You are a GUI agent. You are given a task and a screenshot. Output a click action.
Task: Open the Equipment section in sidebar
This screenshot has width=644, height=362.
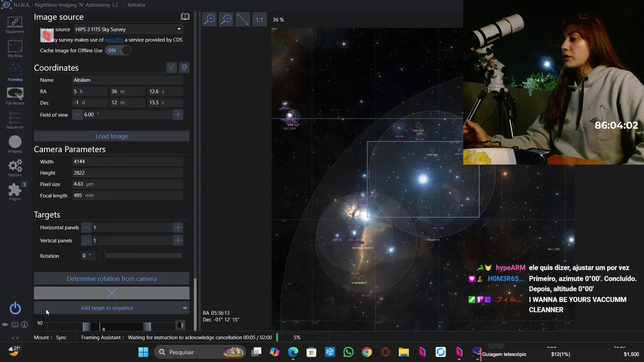coord(15,25)
